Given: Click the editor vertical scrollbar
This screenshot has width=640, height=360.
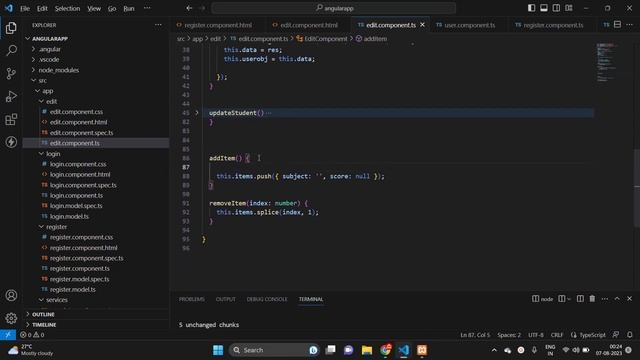Looking at the screenshot, I should (637, 188).
